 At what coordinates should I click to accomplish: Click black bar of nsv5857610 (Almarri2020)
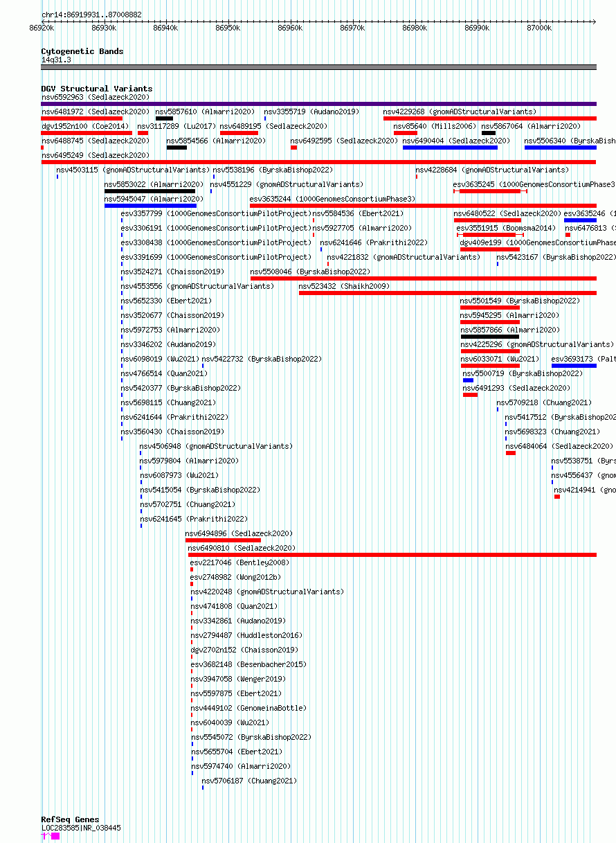(x=164, y=118)
